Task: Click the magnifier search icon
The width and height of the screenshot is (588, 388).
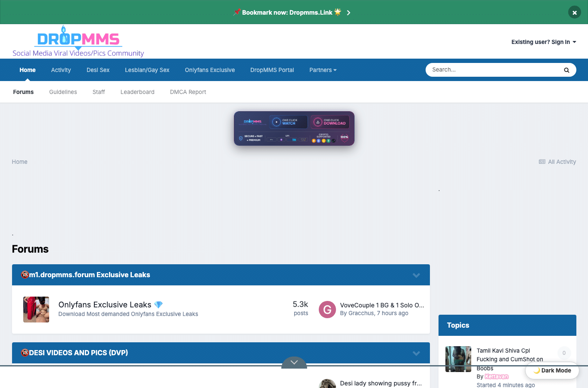Action: point(566,70)
